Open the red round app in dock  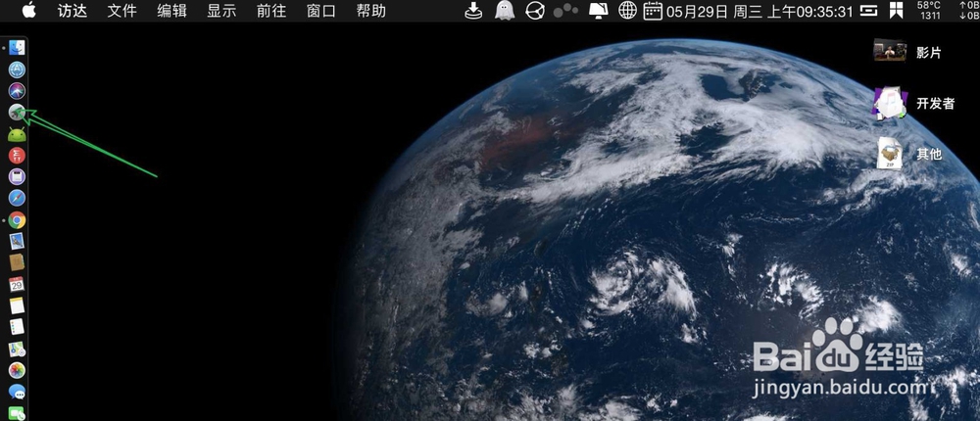tap(17, 155)
